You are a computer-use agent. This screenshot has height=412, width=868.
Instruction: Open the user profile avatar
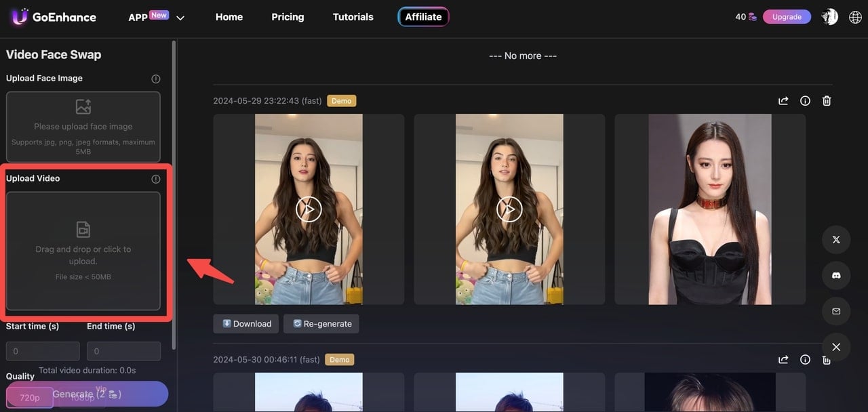click(829, 17)
